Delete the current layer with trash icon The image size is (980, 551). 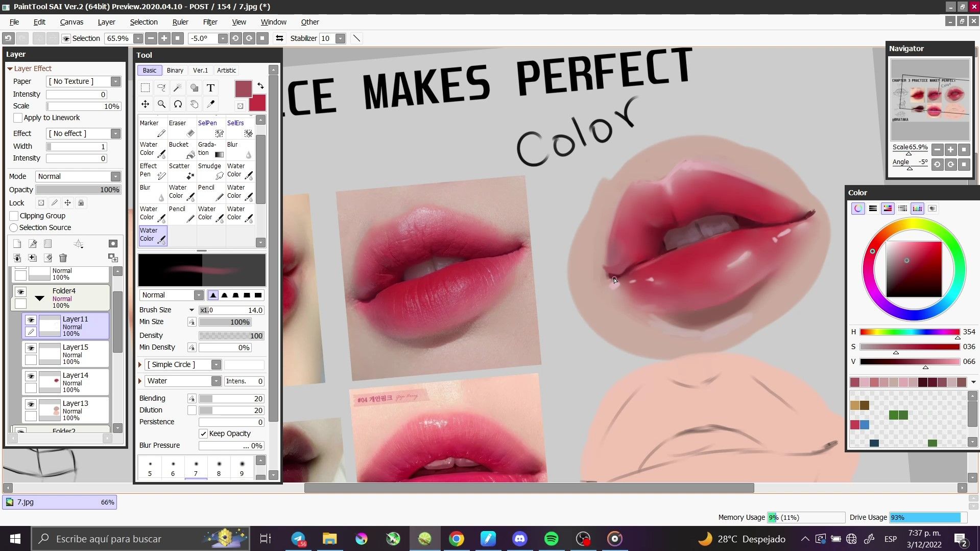63,258
